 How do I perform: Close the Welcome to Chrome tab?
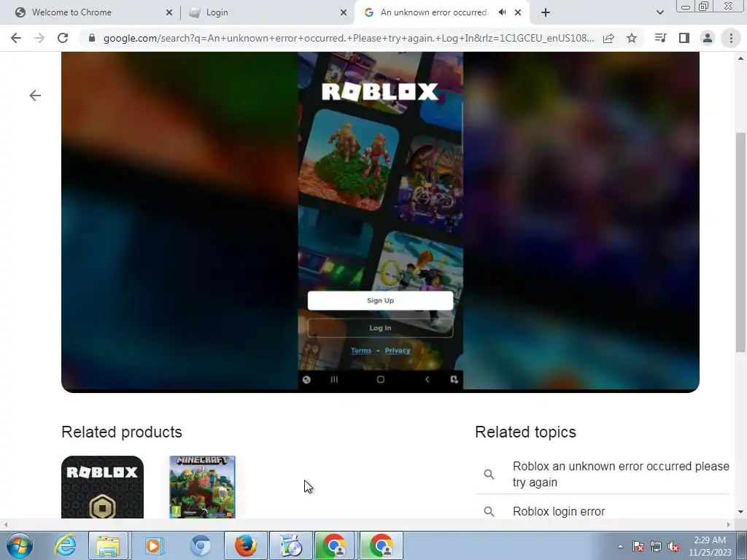tap(169, 12)
